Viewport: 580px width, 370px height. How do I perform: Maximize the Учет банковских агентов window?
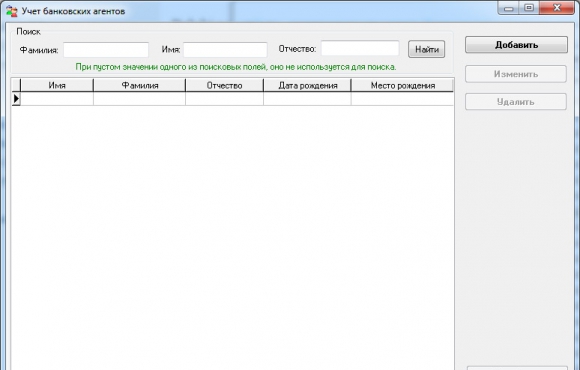[529, 8]
